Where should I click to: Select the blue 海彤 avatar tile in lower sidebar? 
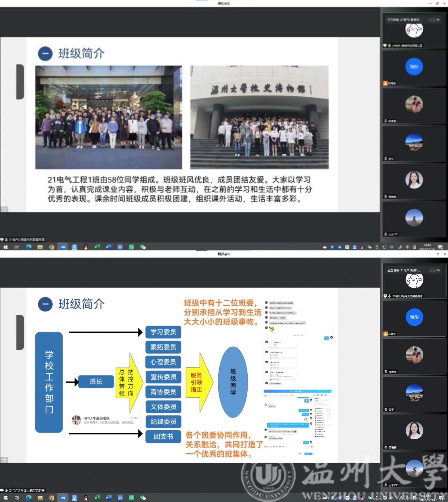point(414,317)
